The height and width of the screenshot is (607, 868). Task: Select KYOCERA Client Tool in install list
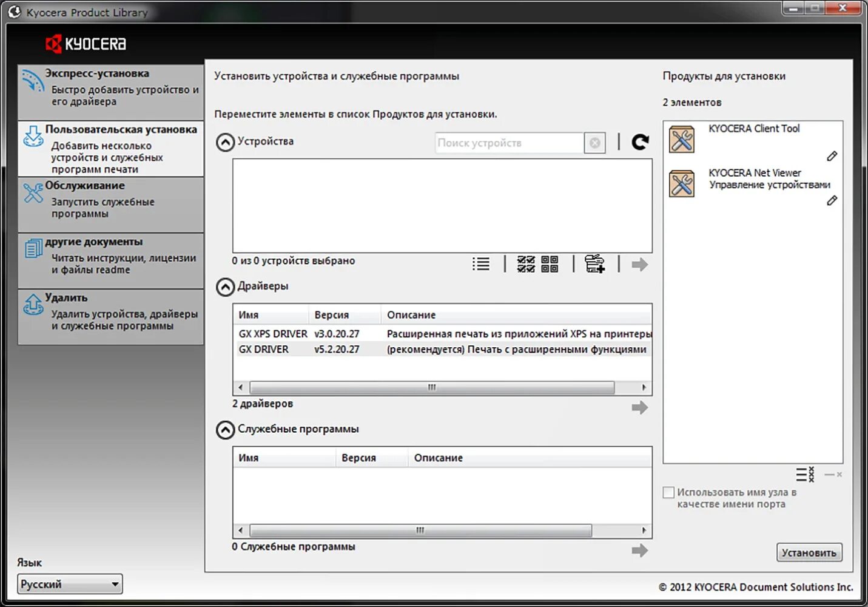(x=753, y=142)
